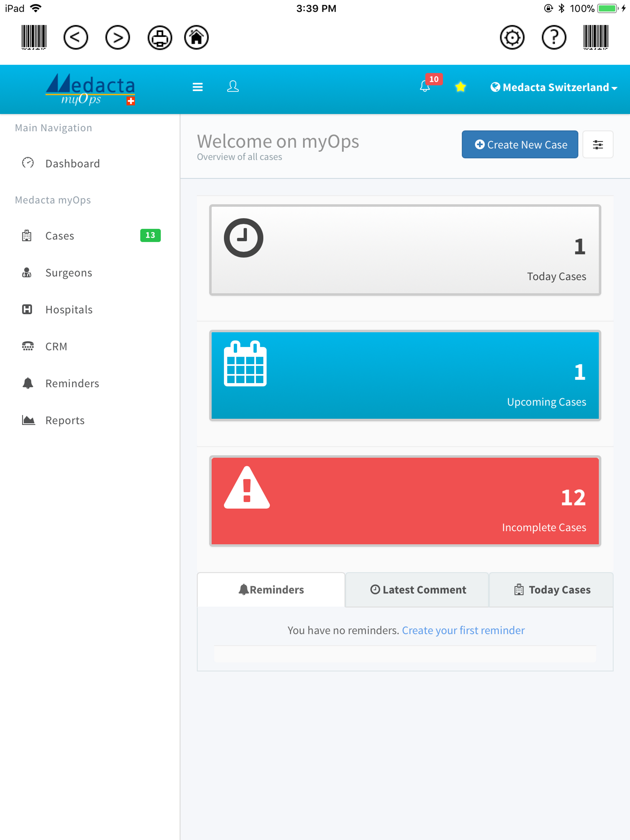Switch to the Today Cases tab

pyautogui.click(x=552, y=590)
